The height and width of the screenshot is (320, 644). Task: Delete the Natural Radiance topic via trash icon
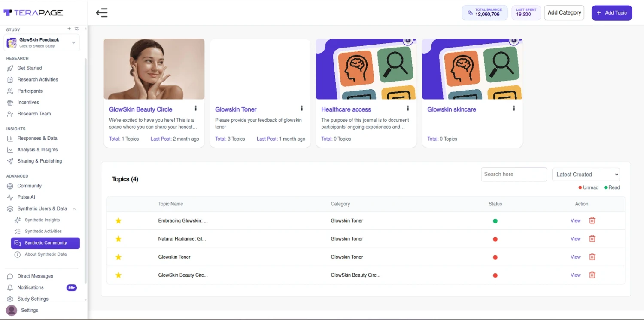click(x=592, y=238)
